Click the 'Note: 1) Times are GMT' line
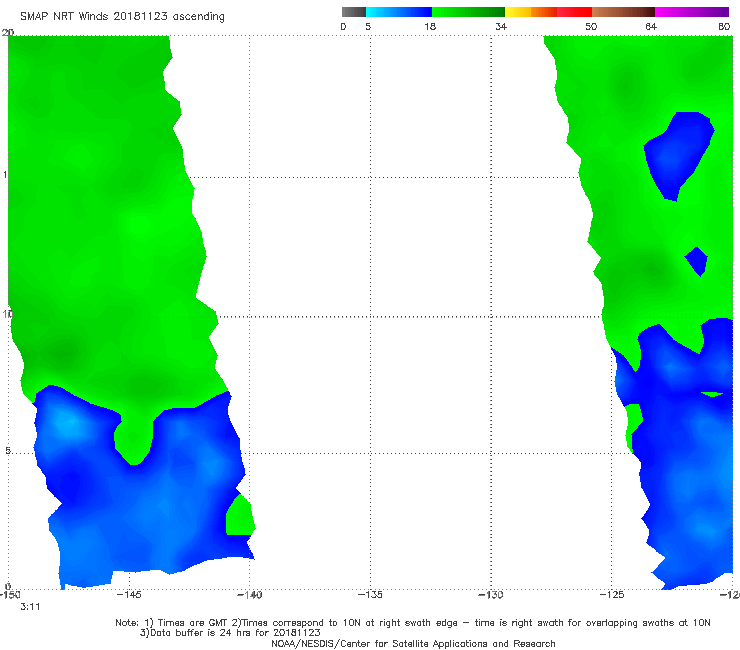740x650 pixels. tap(413, 623)
